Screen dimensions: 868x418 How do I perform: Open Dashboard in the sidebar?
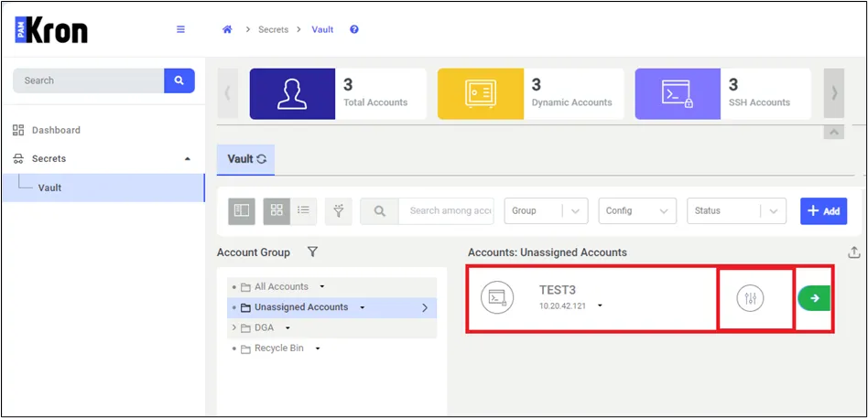[56, 130]
